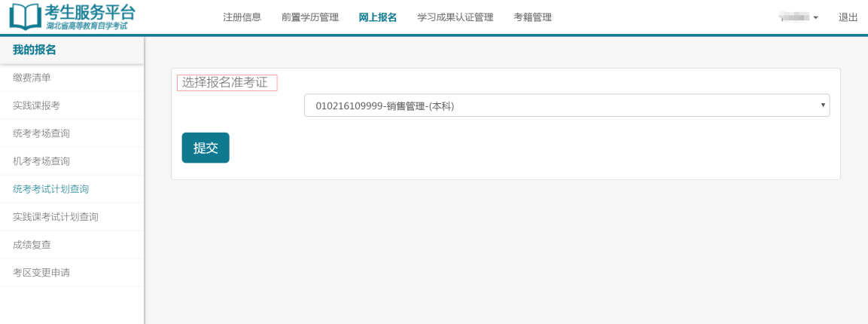Viewport: 868px width, 324px height.
Task: Open the 考区变更申请 sidebar item
Action: pyautogui.click(x=41, y=273)
